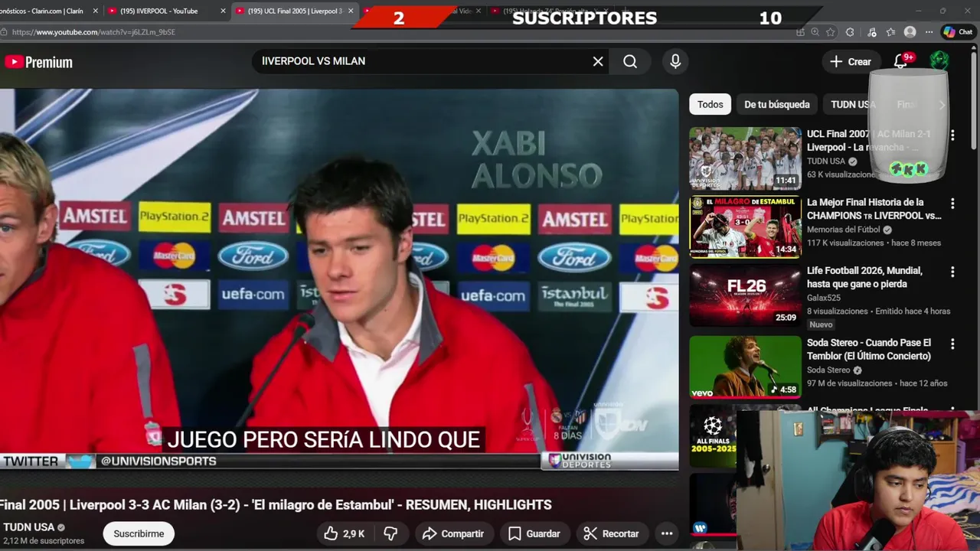
Task: Open media control music note icon
Action: click(x=872, y=32)
